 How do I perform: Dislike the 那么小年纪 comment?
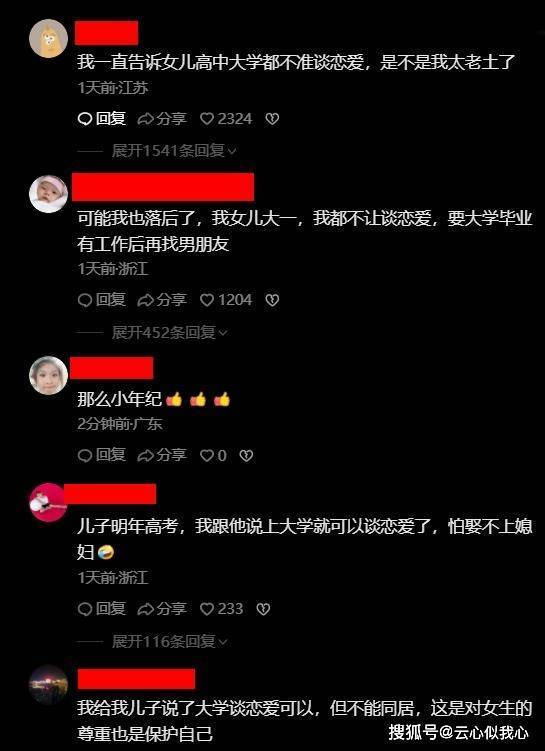246,455
